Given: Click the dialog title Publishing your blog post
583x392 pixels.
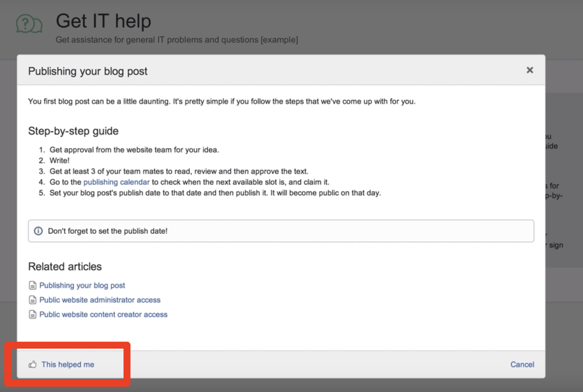Looking at the screenshot, I should point(88,71).
